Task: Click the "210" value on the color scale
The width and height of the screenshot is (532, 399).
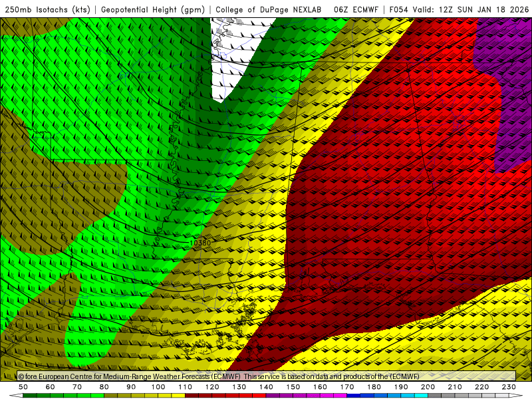Action: tap(455, 387)
